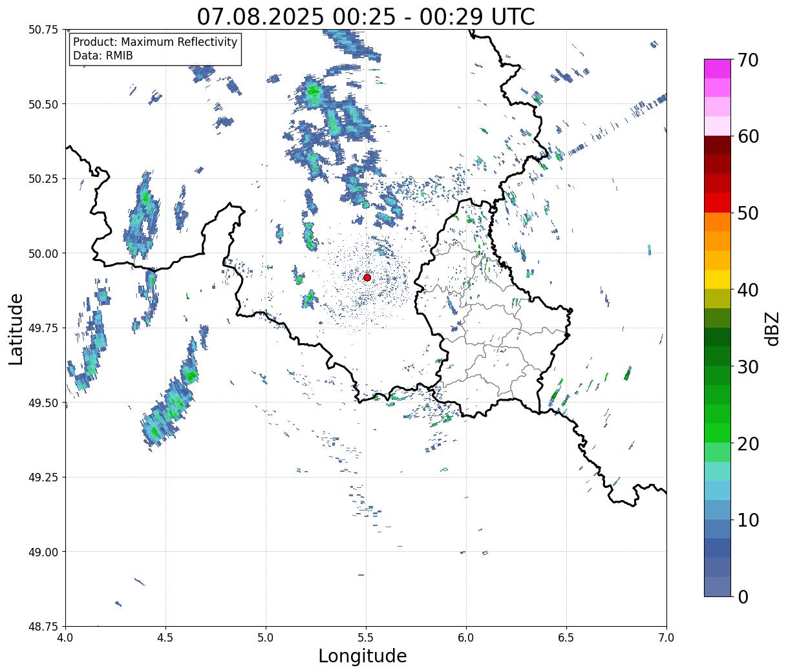This screenshot has width=788, height=672.
Task: Click the yellow colorbar segment above 40
Action: [x=718, y=280]
